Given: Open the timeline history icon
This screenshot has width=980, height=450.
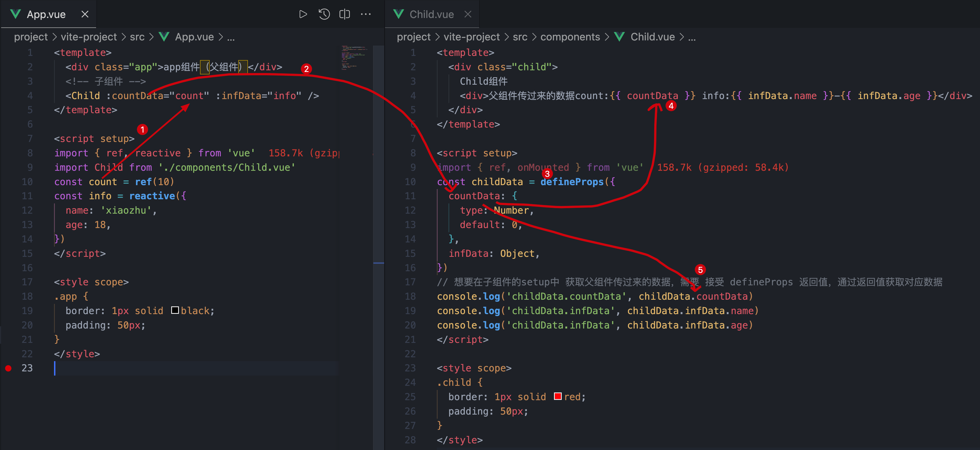Looking at the screenshot, I should pos(324,14).
